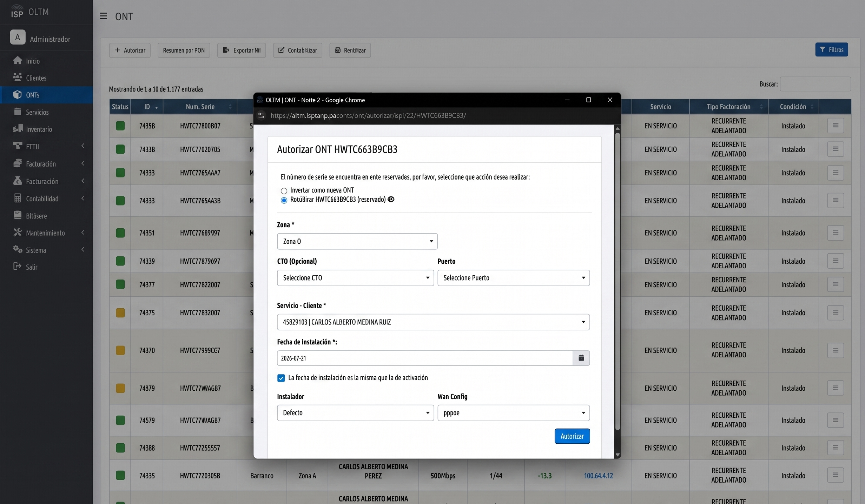The height and width of the screenshot is (504, 865).
Task: Click the yellow status indicator of row HWTC77832007
Action: click(120, 313)
